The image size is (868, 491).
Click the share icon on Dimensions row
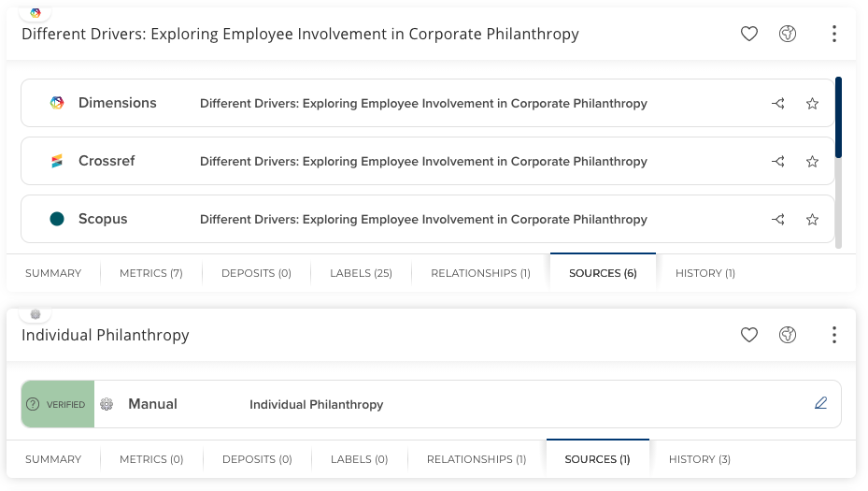tap(778, 104)
